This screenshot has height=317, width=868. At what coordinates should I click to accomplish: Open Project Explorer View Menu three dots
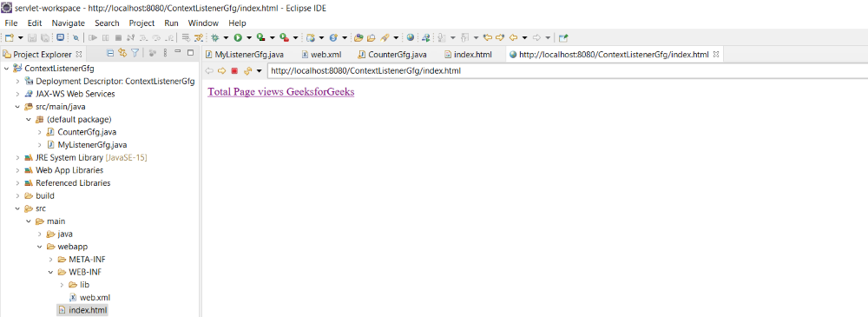click(165, 53)
